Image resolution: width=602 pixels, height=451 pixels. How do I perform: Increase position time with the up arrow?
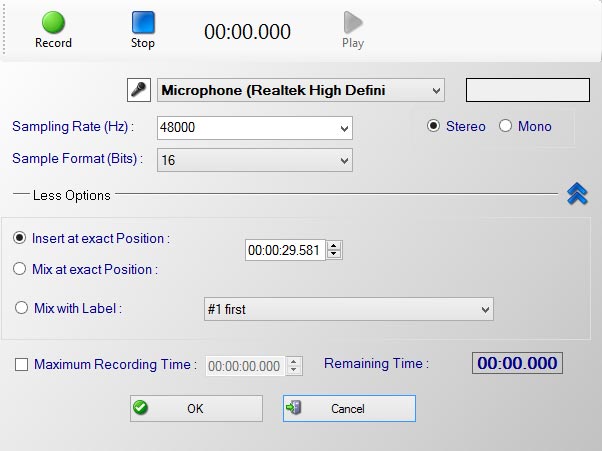tap(334, 246)
